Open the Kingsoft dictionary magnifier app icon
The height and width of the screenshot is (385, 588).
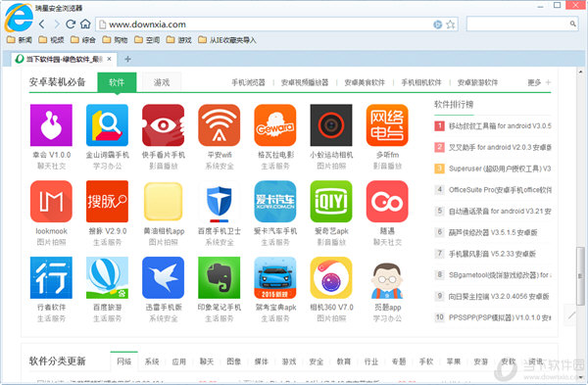click(107, 125)
